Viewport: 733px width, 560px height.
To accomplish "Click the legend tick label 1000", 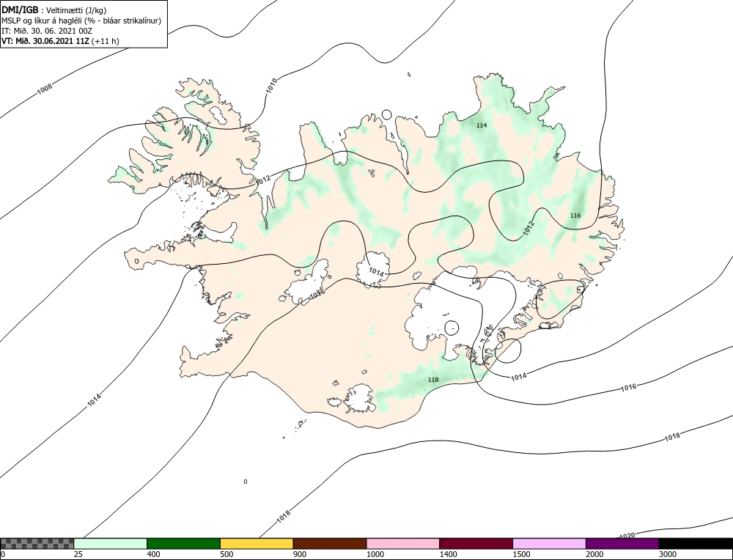I will point(375,554).
